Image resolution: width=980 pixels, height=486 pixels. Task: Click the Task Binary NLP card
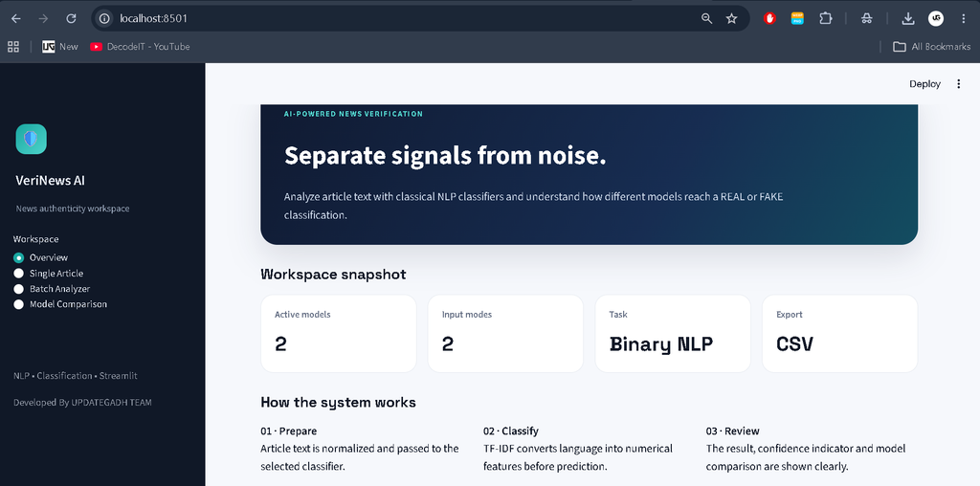(673, 334)
